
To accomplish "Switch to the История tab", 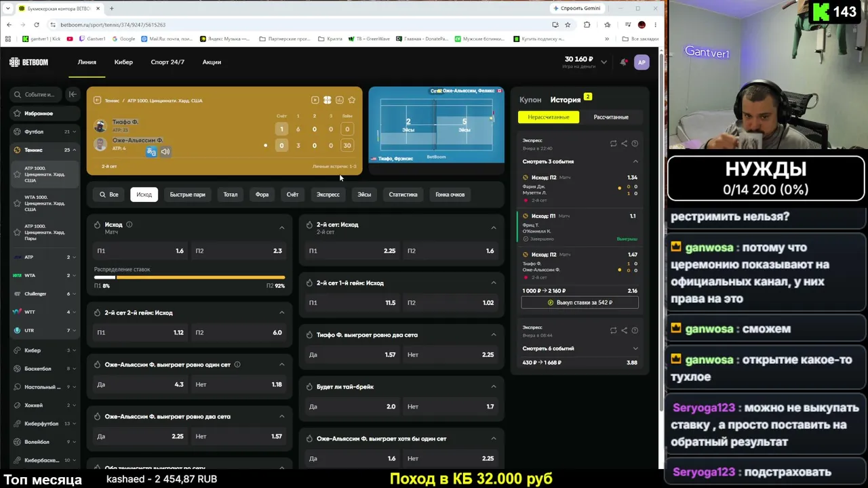I will pos(566,100).
